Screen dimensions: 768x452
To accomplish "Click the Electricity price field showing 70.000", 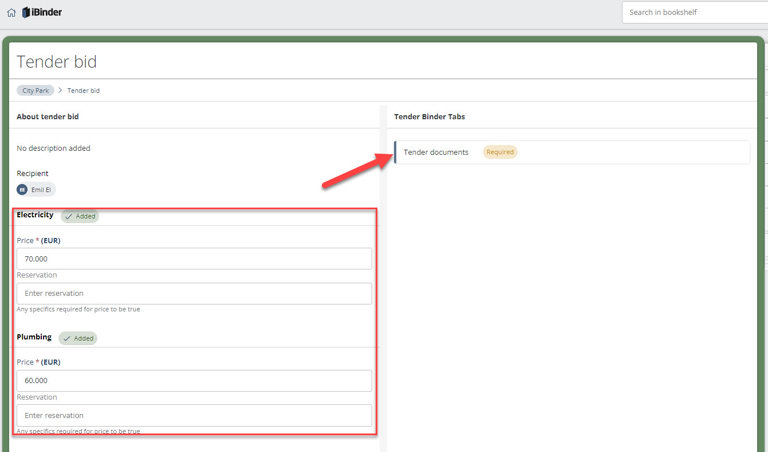I will click(194, 259).
